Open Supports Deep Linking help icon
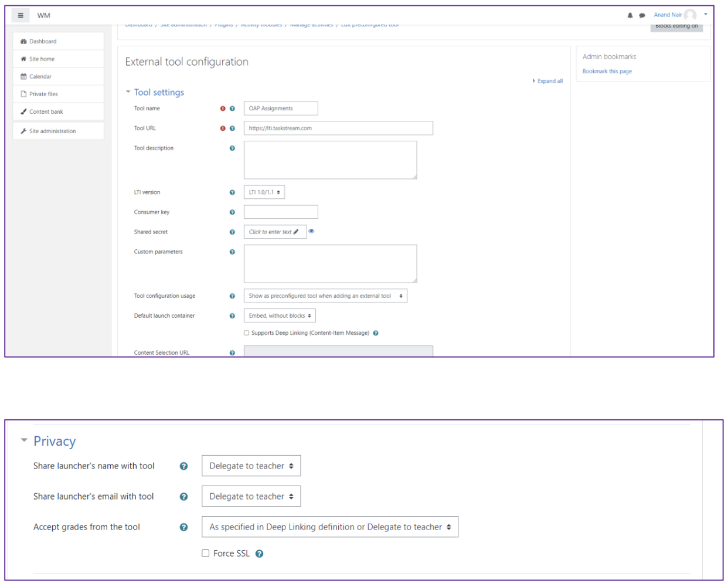Image resolution: width=728 pixels, height=587 pixels. (376, 333)
